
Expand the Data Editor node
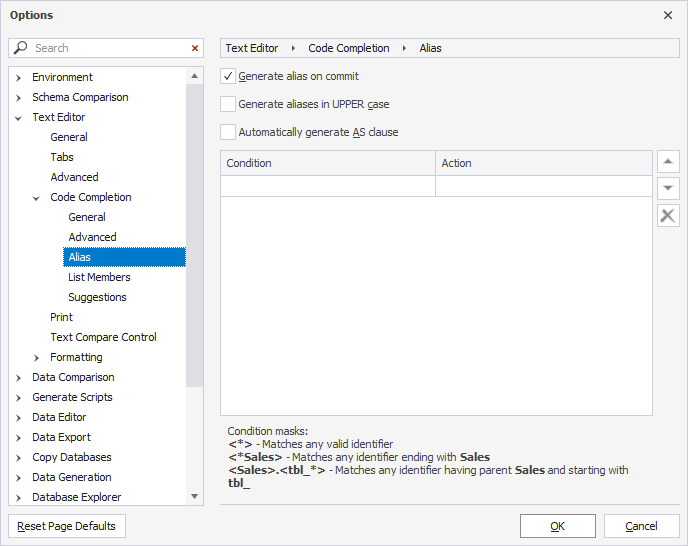point(18,418)
